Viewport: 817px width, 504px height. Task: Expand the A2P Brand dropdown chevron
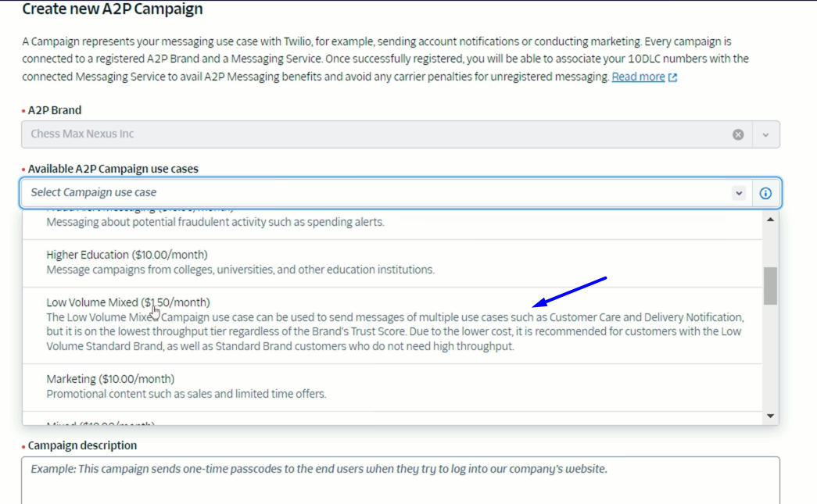[x=765, y=134]
